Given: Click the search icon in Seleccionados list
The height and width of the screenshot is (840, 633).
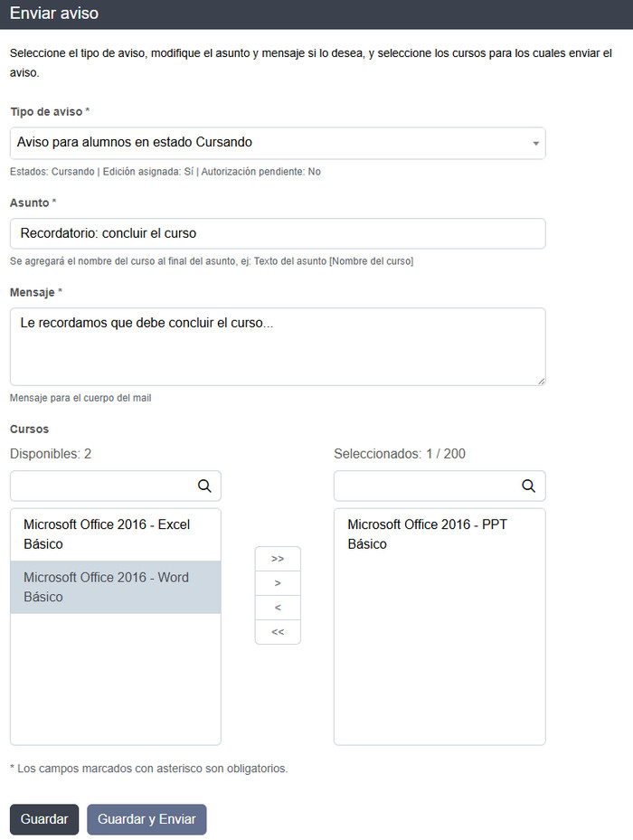Looking at the screenshot, I should (x=529, y=486).
